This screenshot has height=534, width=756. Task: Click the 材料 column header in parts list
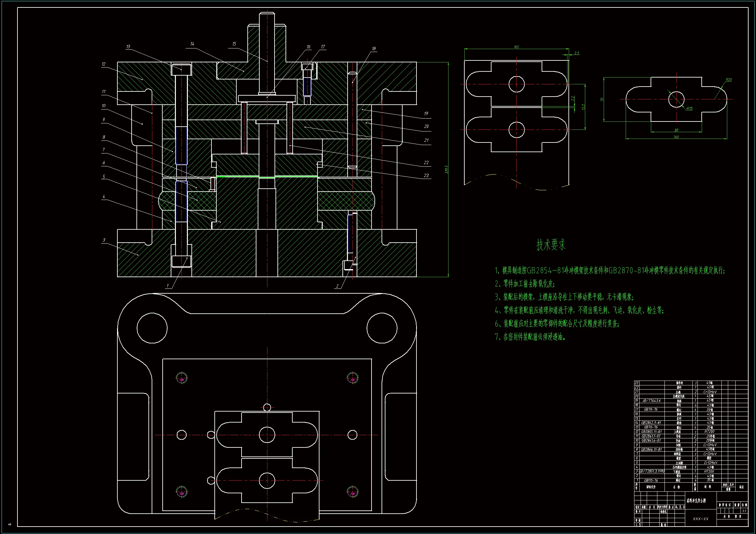click(x=707, y=487)
